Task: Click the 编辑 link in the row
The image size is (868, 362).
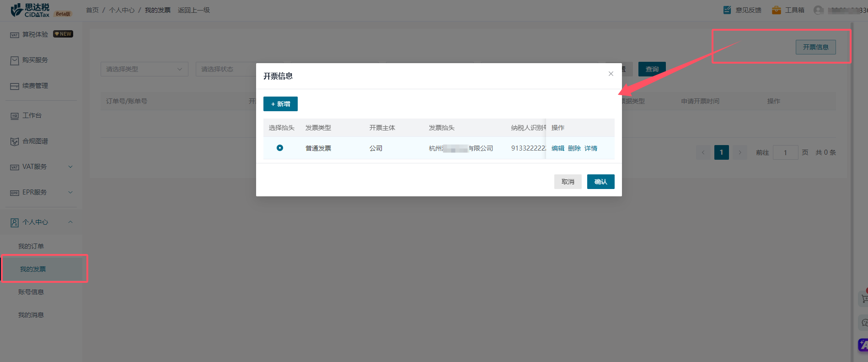Action: [x=557, y=148]
